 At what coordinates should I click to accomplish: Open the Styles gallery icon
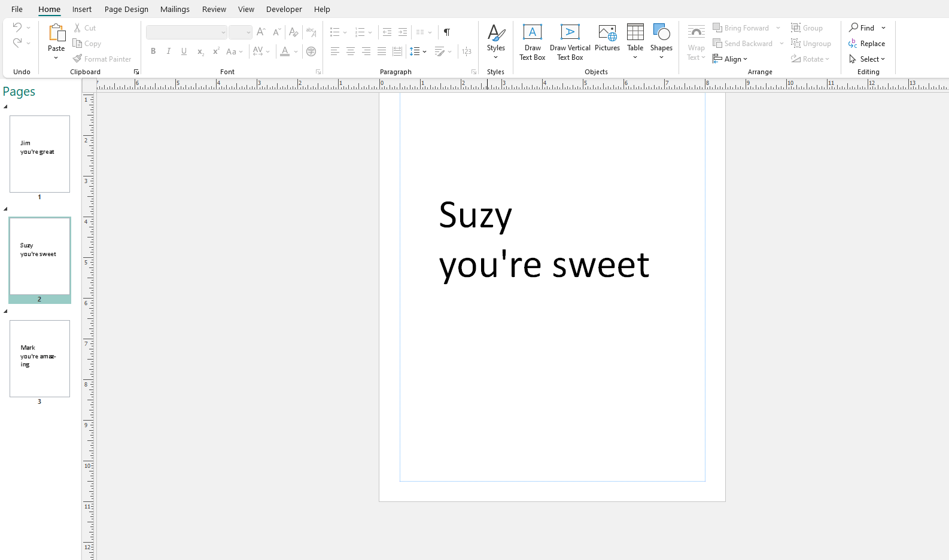click(x=496, y=32)
